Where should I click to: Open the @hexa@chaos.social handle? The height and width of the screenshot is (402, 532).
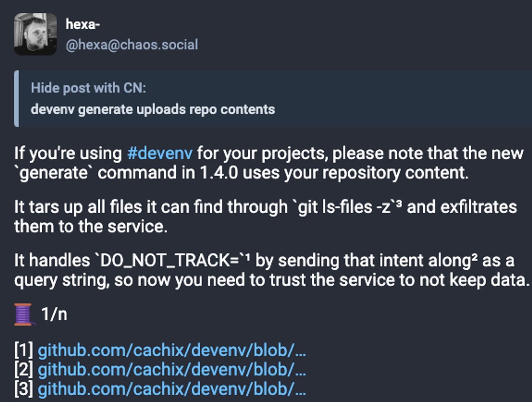tap(132, 45)
